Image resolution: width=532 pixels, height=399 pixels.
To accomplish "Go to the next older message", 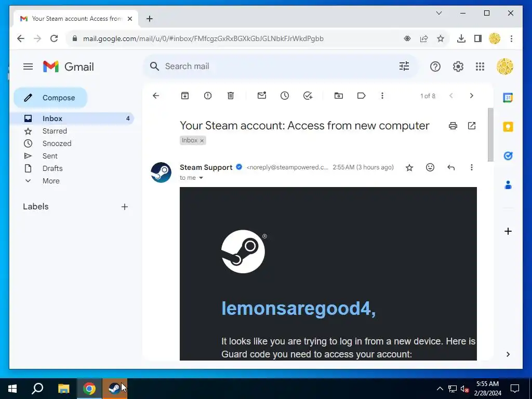I will 471,96.
